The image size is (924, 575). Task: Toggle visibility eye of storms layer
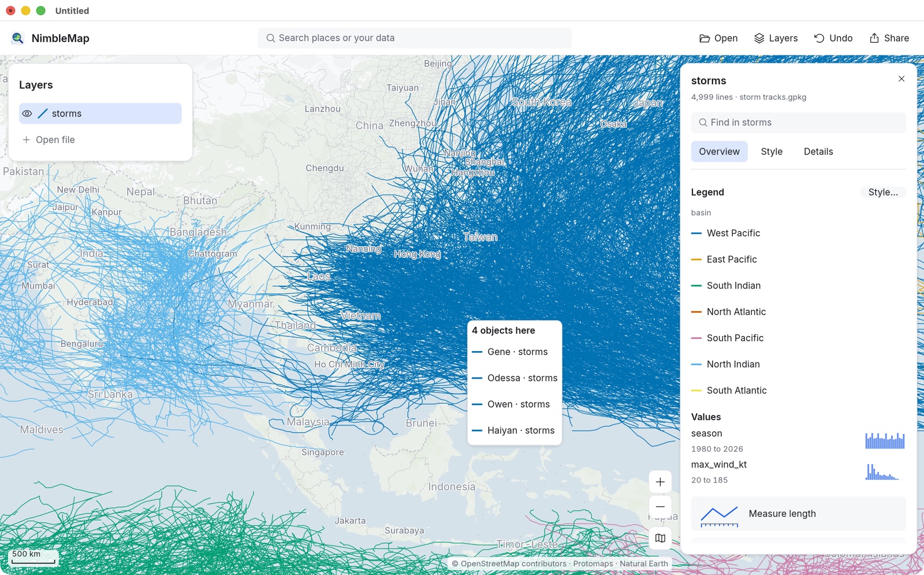click(x=27, y=114)
